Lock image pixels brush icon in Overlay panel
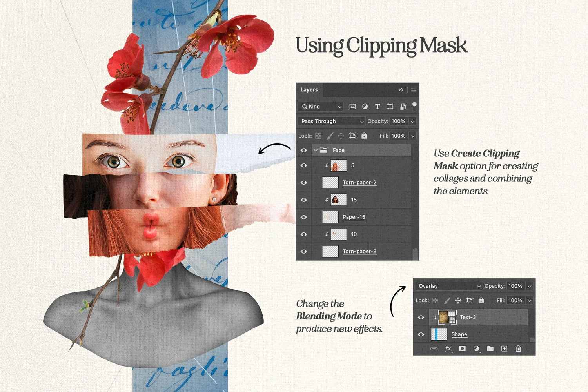The width and height of the screenshot is (588, 392). [x=447, y=300]
